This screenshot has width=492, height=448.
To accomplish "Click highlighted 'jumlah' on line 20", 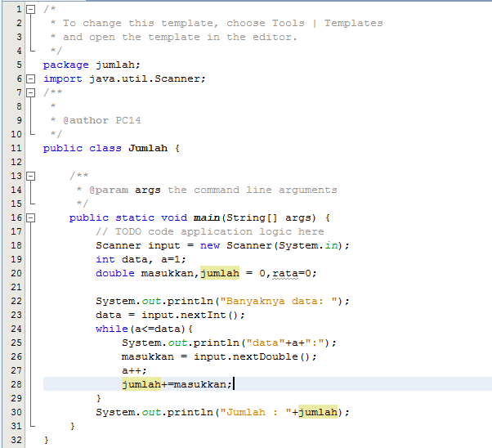I will pos(220,273).
